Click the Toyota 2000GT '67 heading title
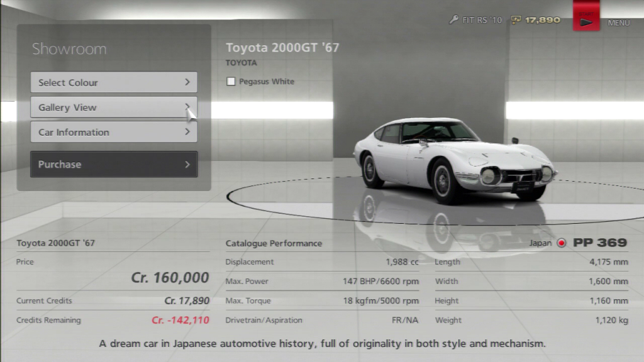Viewport: 644px width, 362px height. [x=282, y=48]
